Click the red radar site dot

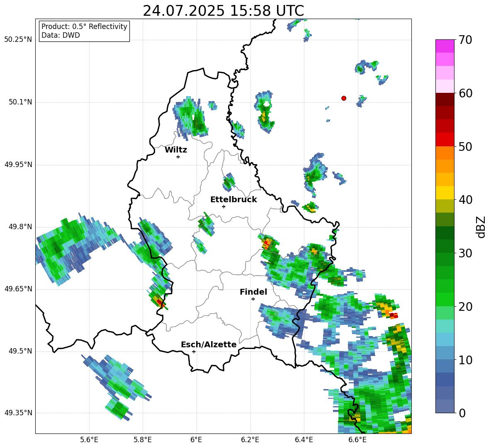click(x=344, y=98)
